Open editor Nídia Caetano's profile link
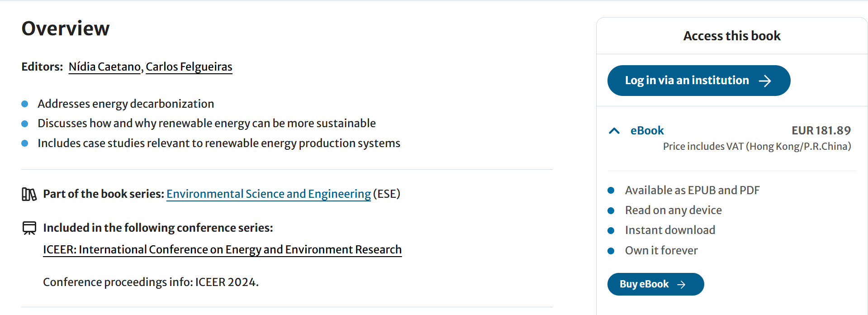This screenshot has width=868, height=315. point(104,67)
